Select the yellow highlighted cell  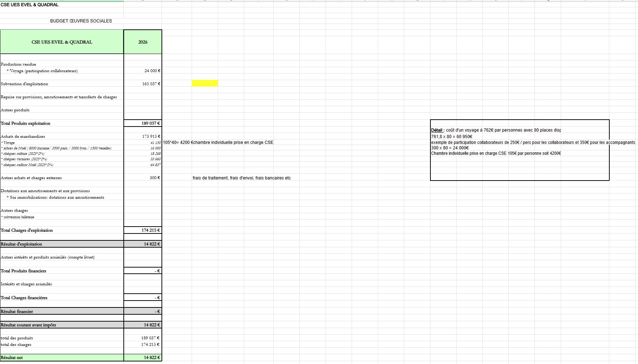205,83
